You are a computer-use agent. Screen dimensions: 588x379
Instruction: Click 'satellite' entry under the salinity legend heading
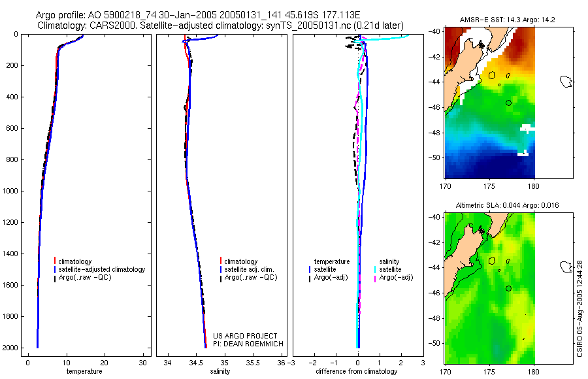(390, 269)
